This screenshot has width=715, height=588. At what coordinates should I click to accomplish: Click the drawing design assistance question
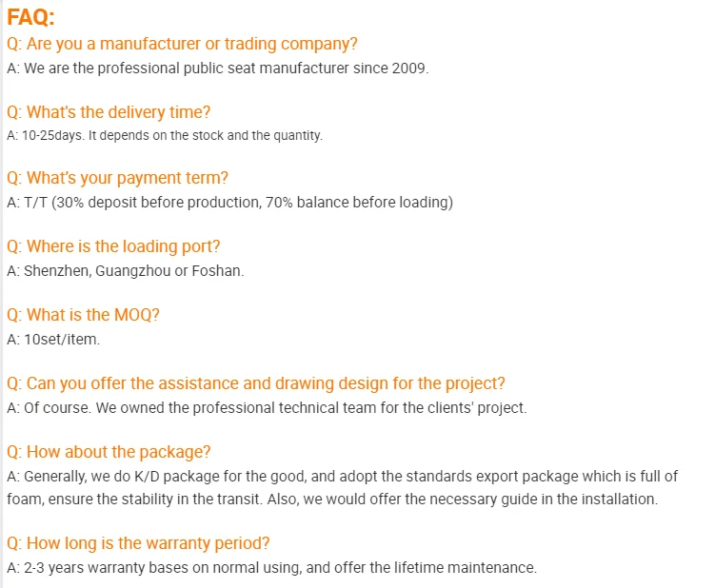point(255,383)
